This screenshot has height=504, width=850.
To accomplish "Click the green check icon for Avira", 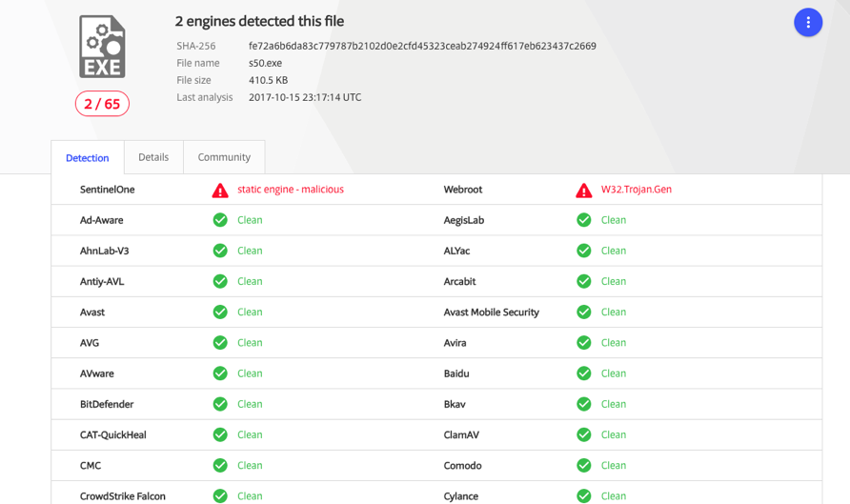I will point(584,342).
